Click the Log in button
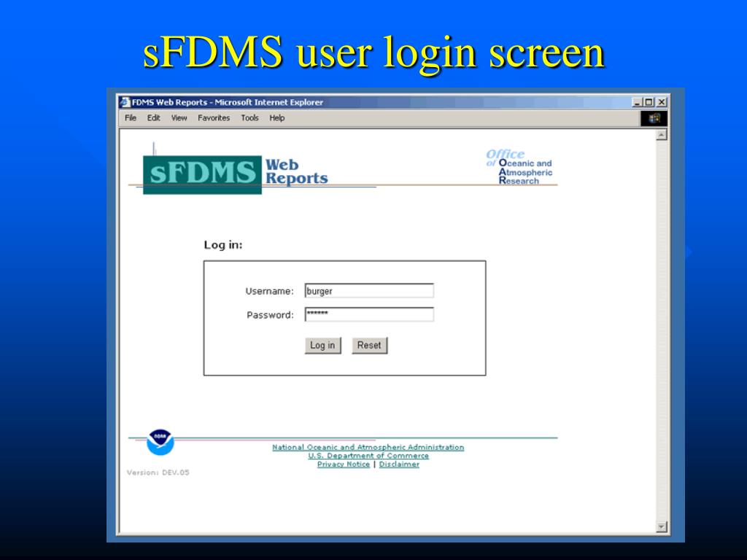747x560 pixels. click(x=322, y=345)
